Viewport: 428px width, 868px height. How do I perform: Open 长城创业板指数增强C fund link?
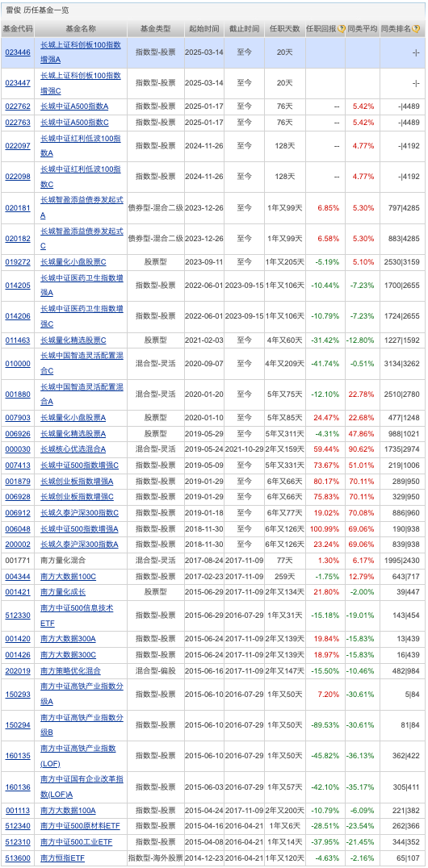pos(78,497)
